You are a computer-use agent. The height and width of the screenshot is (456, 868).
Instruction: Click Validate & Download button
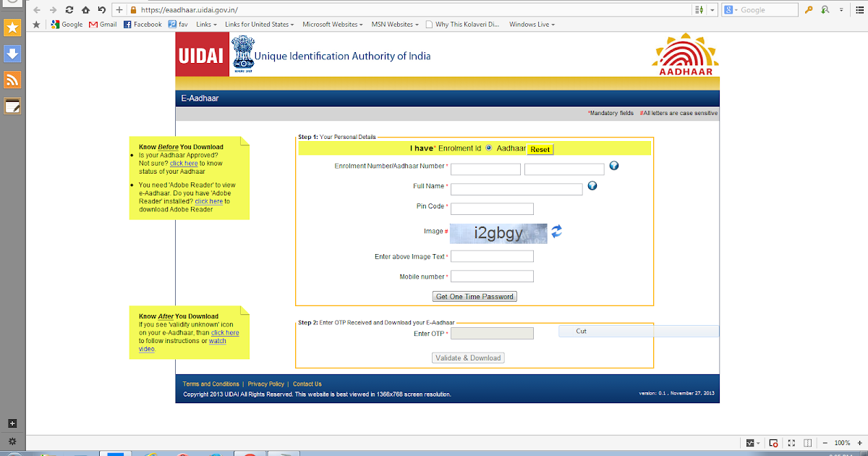(468, 358)
